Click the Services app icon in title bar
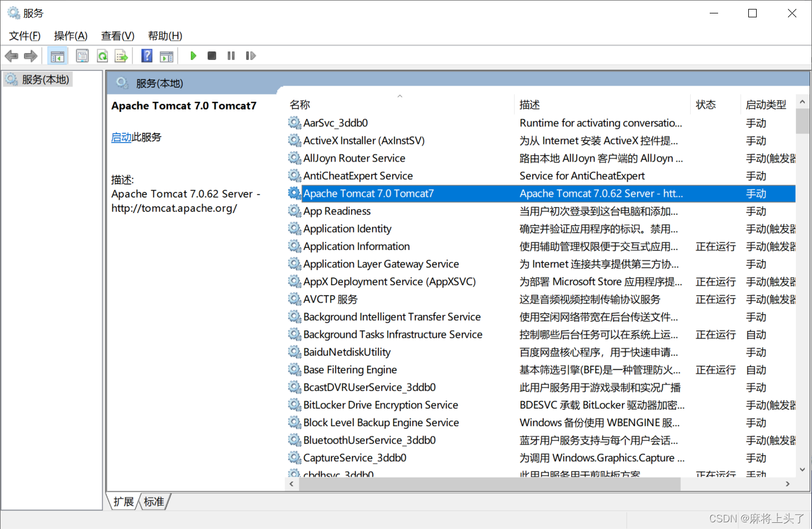This screenshot has width=812, height=529. (13, 13)
